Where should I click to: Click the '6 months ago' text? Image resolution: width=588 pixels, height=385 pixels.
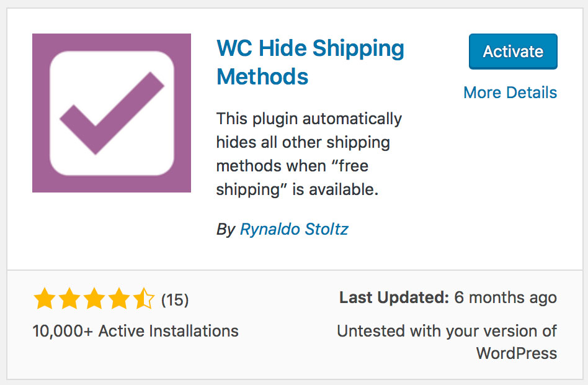[x=506, y=297]
